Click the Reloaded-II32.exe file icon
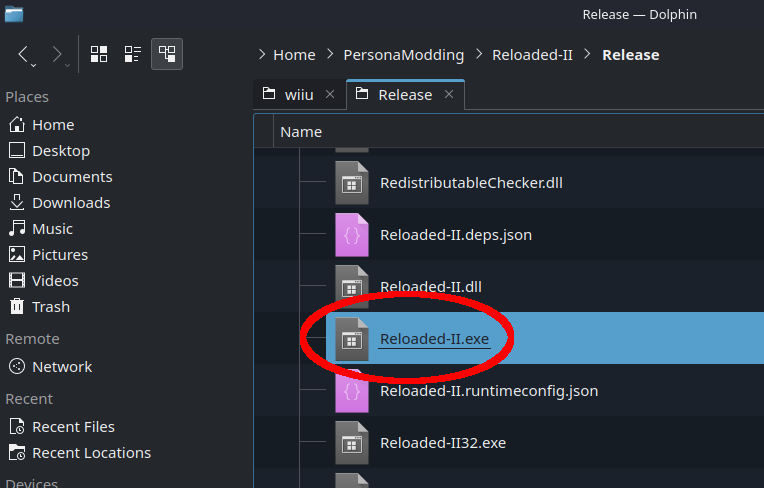Viewport: 764px width, 488px height. 352,443
